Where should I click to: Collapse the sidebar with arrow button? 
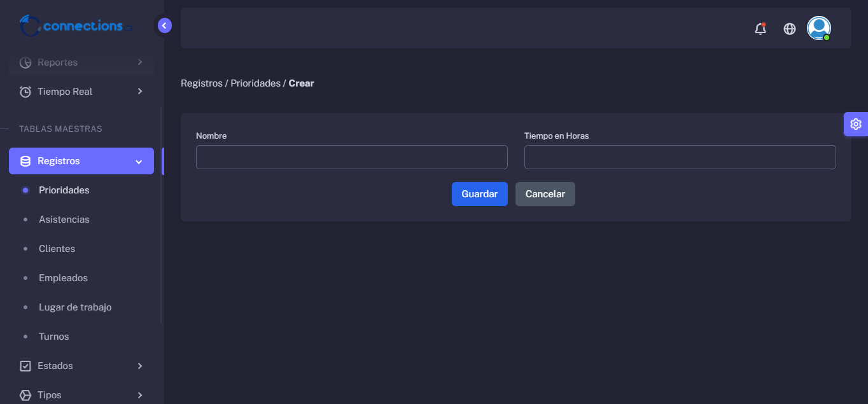coord(165,25)
